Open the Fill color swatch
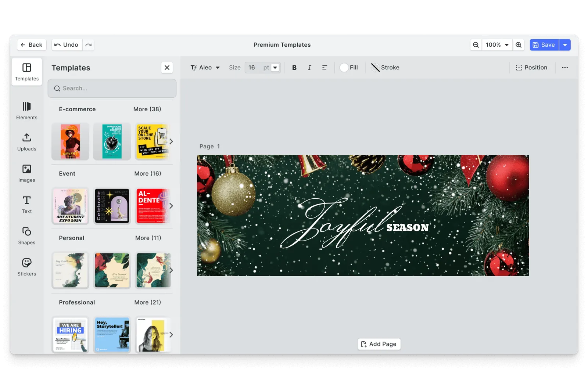 [349, 68]
